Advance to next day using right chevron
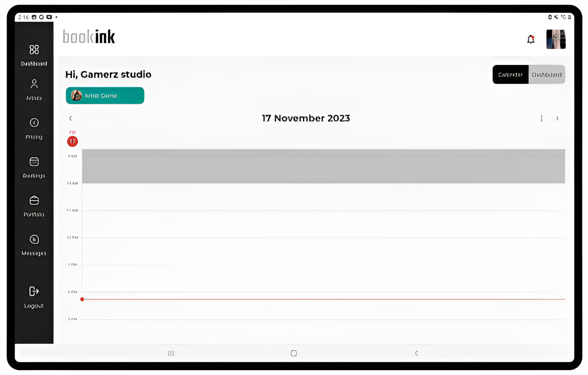The width and height of the screenshot is (588, 375). tap(557, 118)
